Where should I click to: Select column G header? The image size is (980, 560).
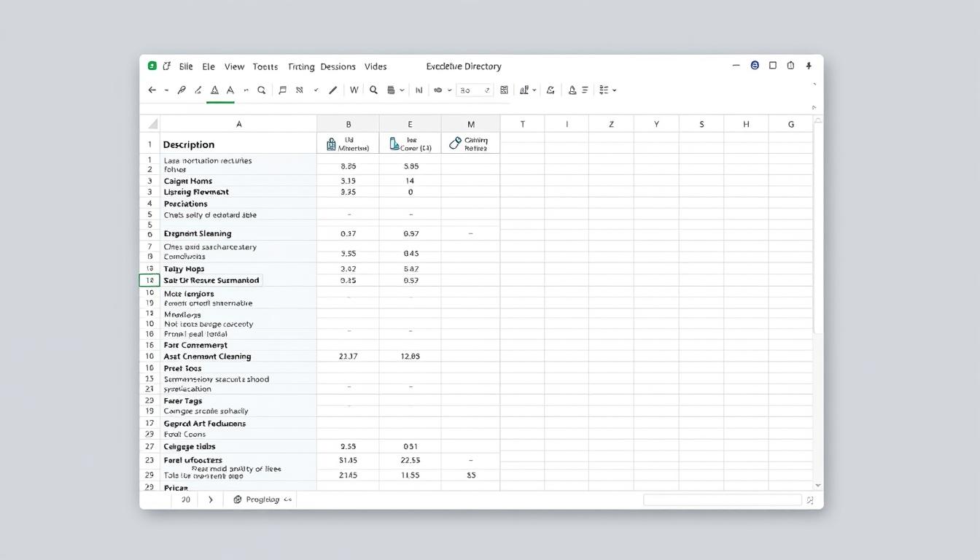[790, 124]
